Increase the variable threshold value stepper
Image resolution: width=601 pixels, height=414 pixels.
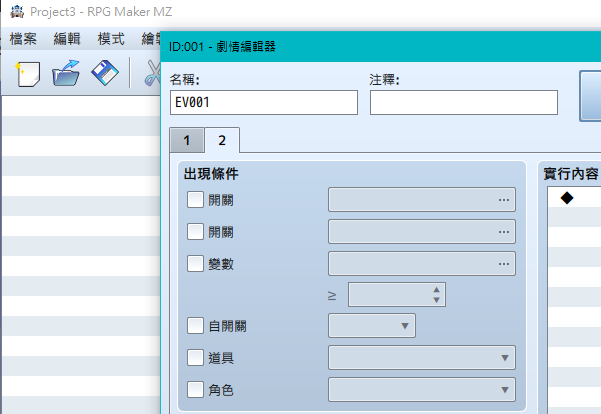click(x=436, y=290)
